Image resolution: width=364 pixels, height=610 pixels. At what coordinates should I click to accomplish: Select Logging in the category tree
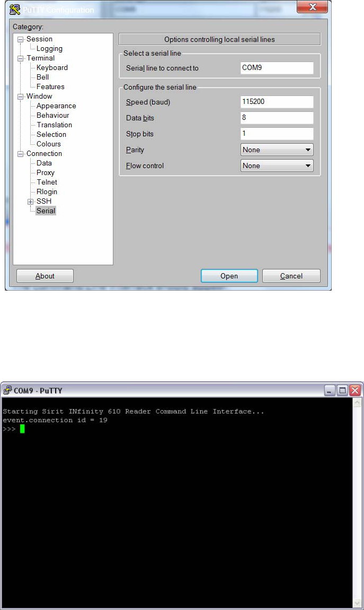tap(49, 49)
